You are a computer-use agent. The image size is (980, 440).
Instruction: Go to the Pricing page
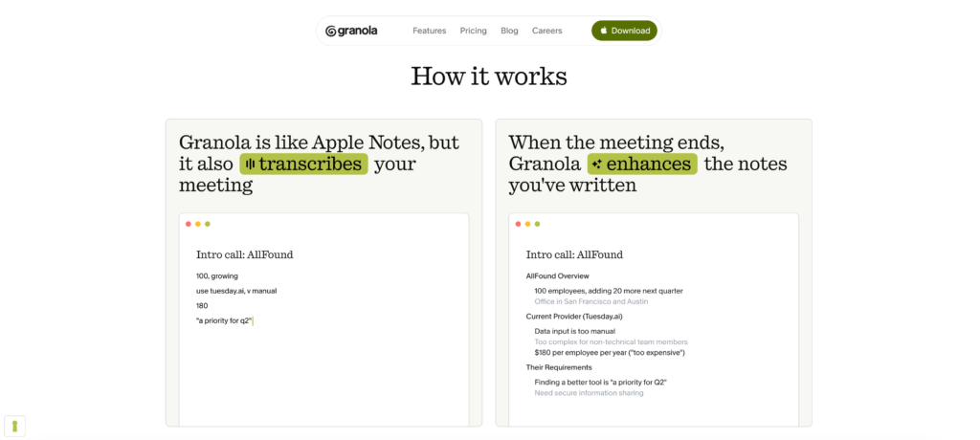pyautogui.click(x=473, y=31)
